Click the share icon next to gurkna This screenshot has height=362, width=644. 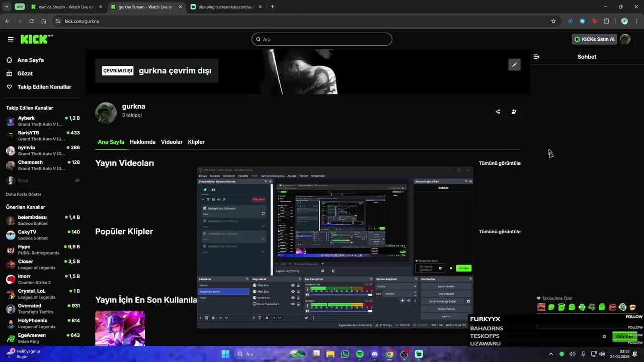[498, 112]
